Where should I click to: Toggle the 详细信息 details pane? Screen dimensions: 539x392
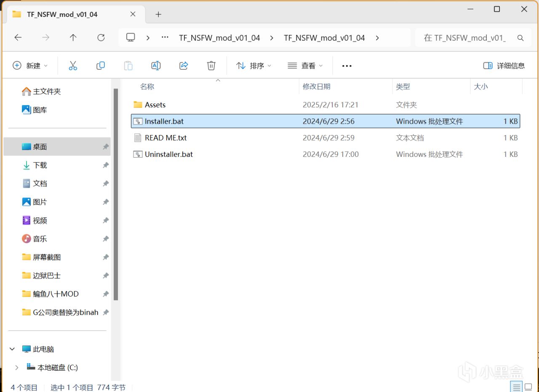pyautogui.click(x=504, y=66)
